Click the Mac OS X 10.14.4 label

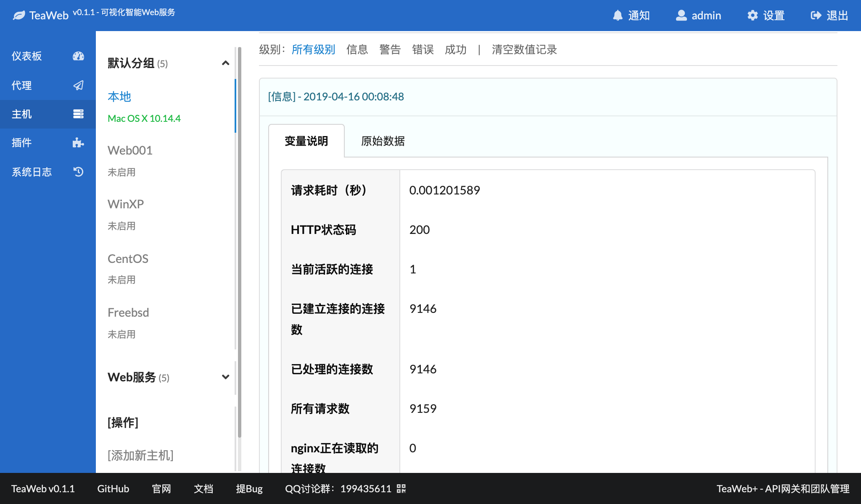click(144, 118)
